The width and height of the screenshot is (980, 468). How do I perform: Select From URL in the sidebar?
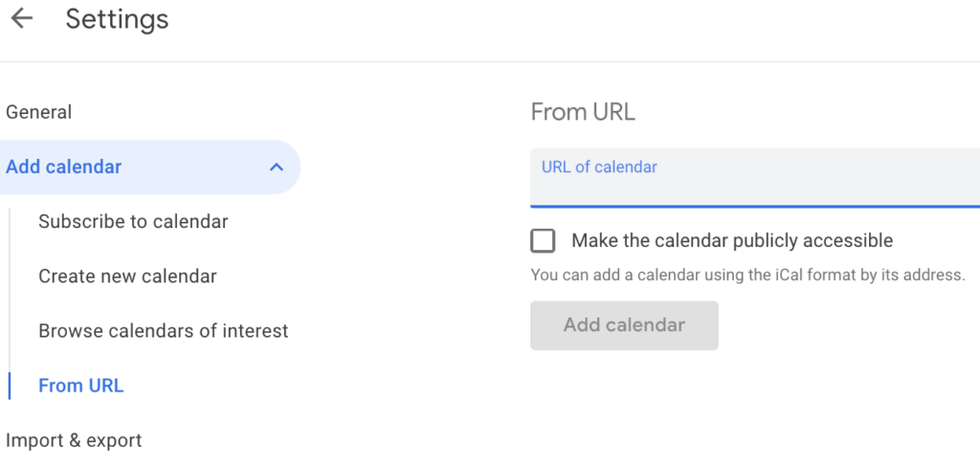pyautogui.click(x=81, y=386)
